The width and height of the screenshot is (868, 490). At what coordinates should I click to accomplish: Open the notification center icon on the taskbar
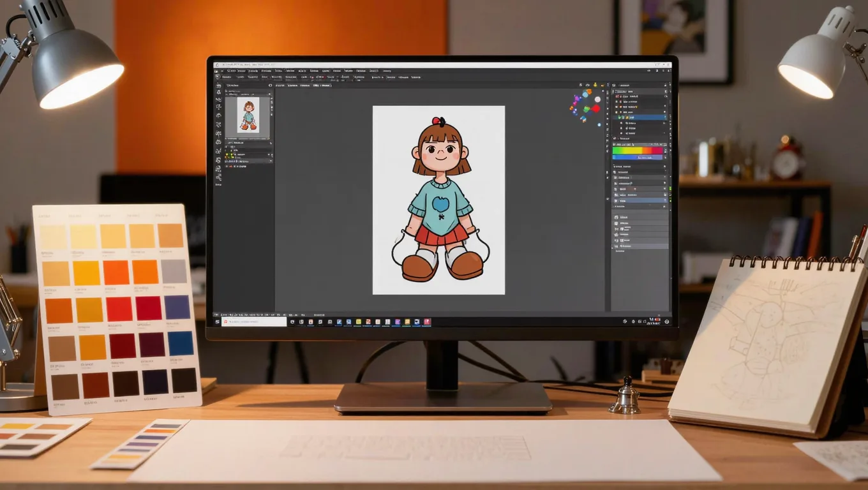pos(667,322)
